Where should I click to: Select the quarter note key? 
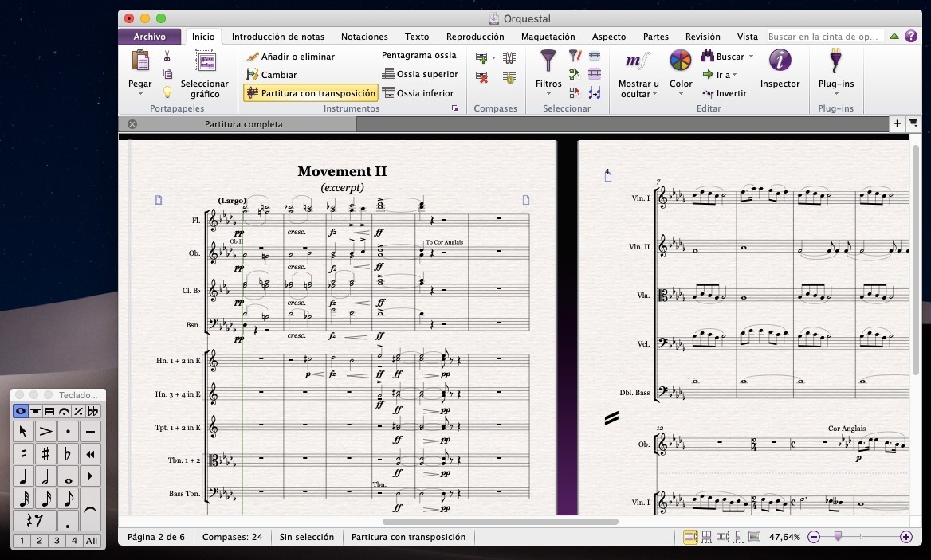coord(23,476)
